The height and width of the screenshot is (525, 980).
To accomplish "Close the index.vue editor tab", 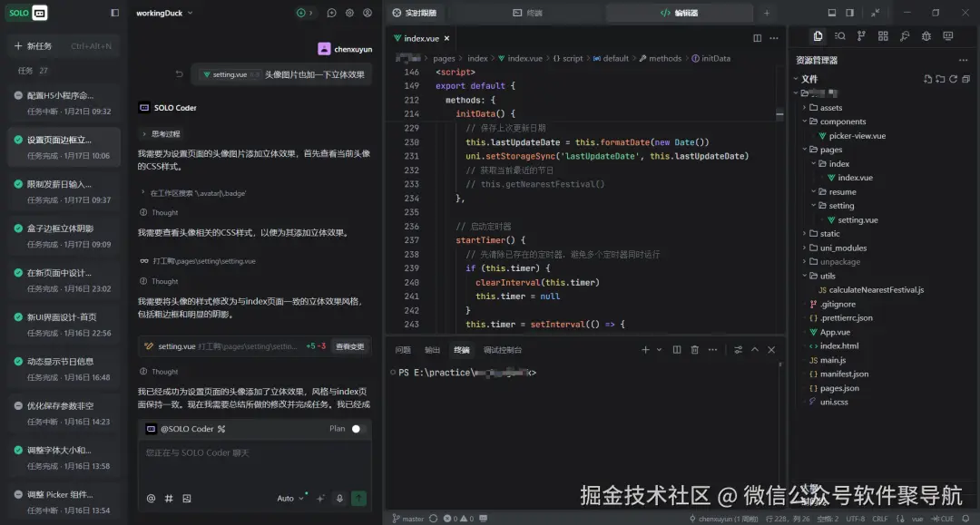I will pos(446,38).
